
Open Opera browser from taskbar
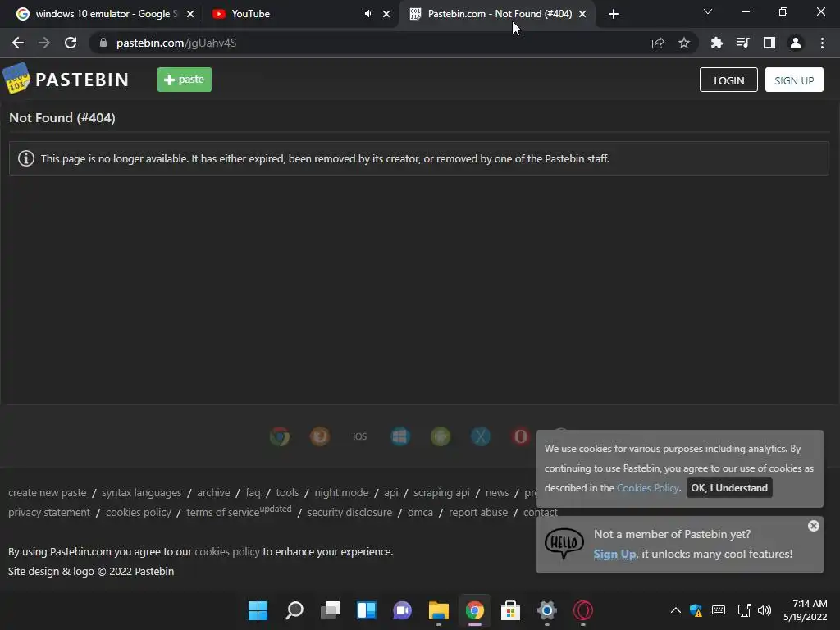coord(583,610)
